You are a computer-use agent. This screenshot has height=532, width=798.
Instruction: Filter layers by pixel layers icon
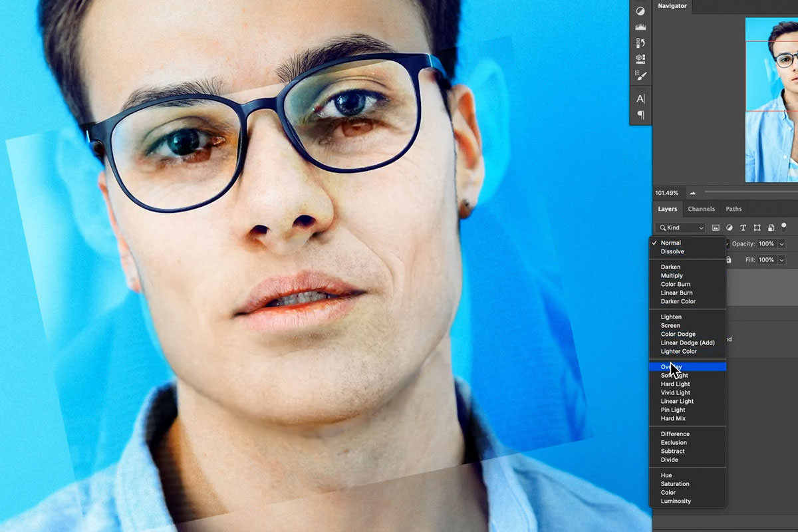tap(716, 227)
